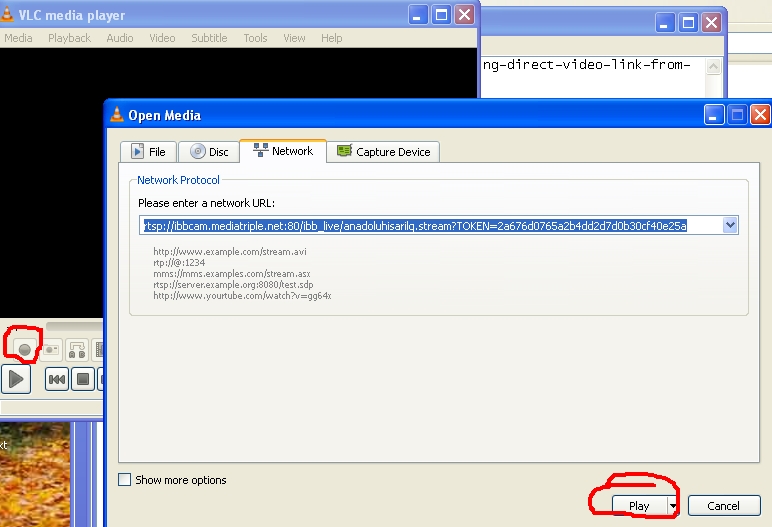Close the Open Media dialog
The height and width of the screenshot is (527, 772).
pyautogui.click(x=760, y=115)
